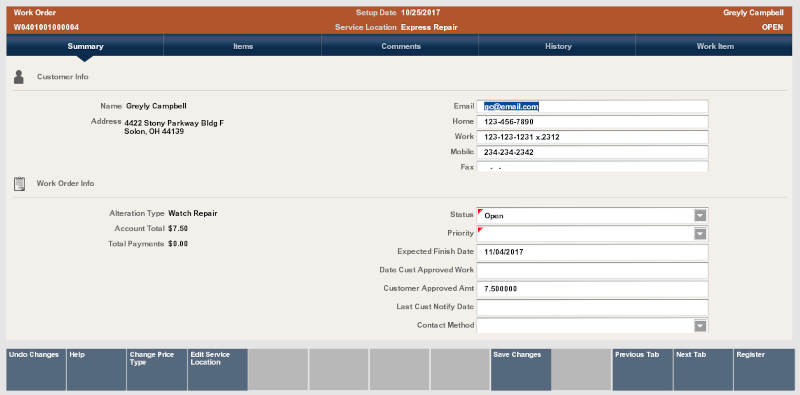
Task: Open the Items tab
Action: pyautogui.click(x=243, y=46)
